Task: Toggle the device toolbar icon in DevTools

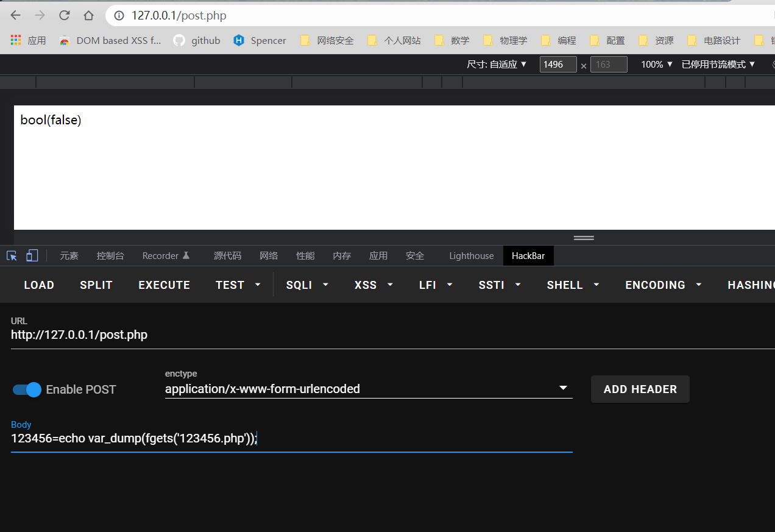Action: click(x=32, y=256)
